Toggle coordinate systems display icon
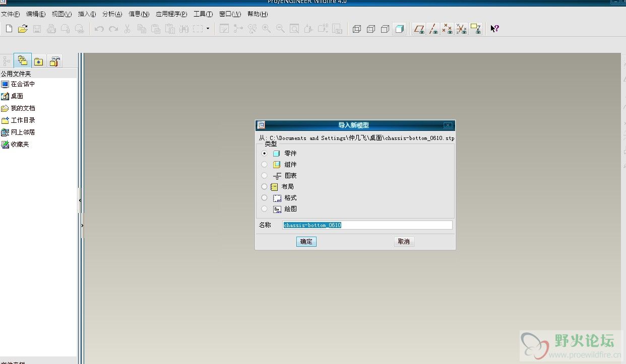 pyautogui.click(x=461, y=29)
